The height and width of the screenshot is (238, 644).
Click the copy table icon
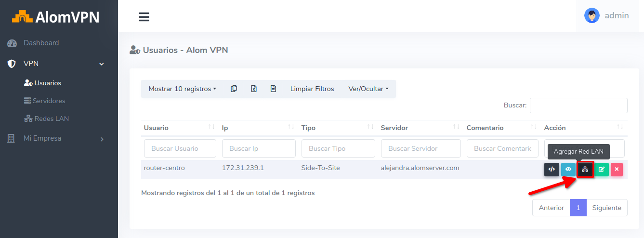(234, 89)
